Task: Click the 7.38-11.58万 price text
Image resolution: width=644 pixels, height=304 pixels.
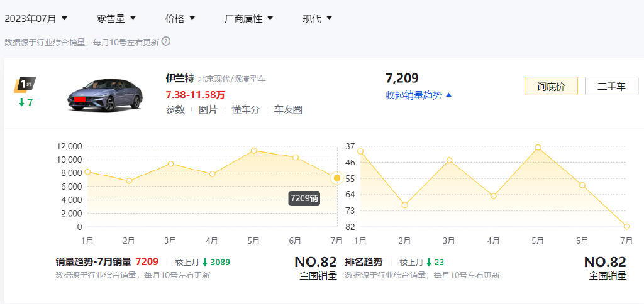Action: point(196,95)
